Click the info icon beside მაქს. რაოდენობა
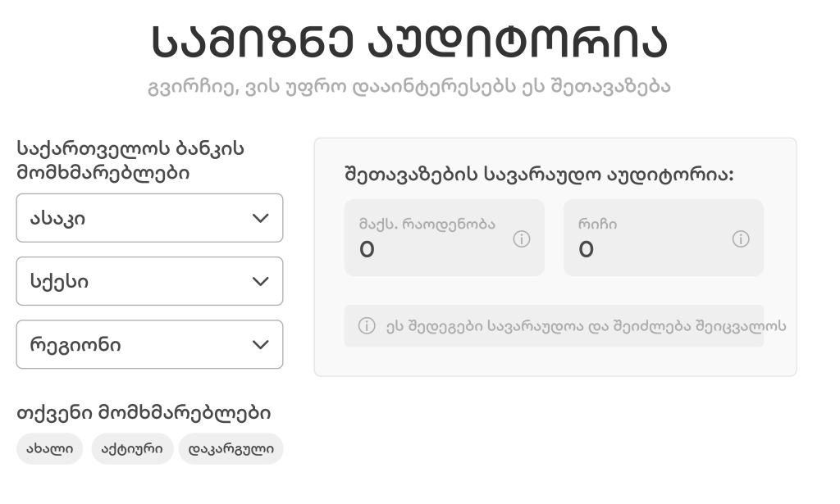This screenshot has width=840, height=504. point(522,239)
